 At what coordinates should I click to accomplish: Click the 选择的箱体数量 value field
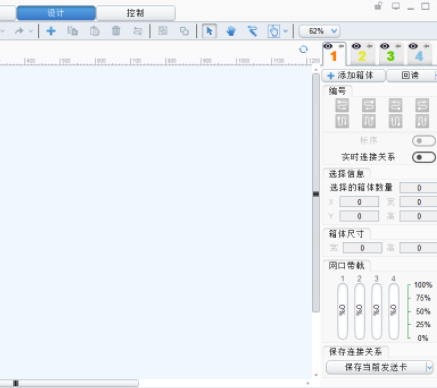pyautogui.click(x=419, y=188)
